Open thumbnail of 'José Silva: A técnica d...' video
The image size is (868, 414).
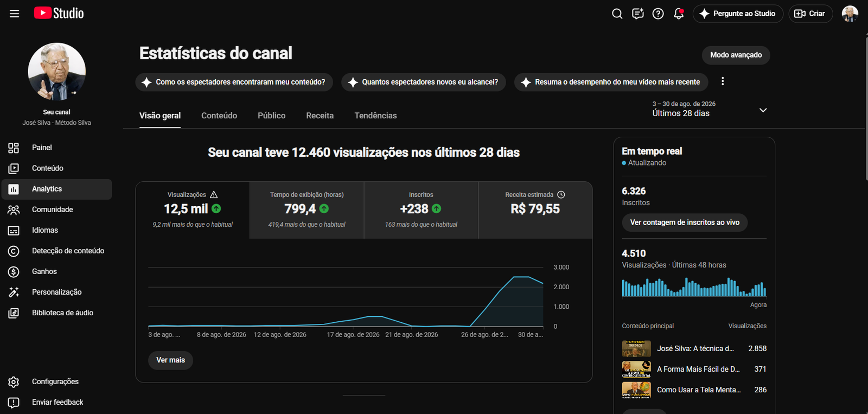[636, 348]
